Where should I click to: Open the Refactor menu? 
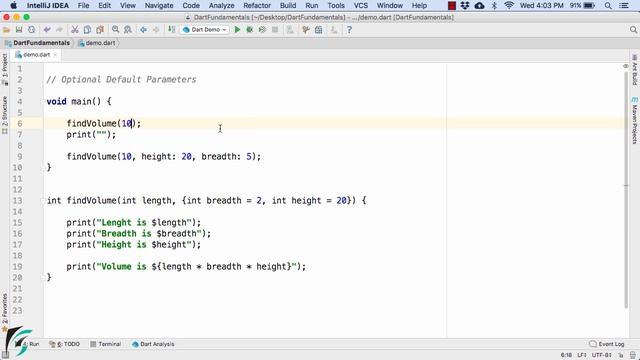click(257, 6)
